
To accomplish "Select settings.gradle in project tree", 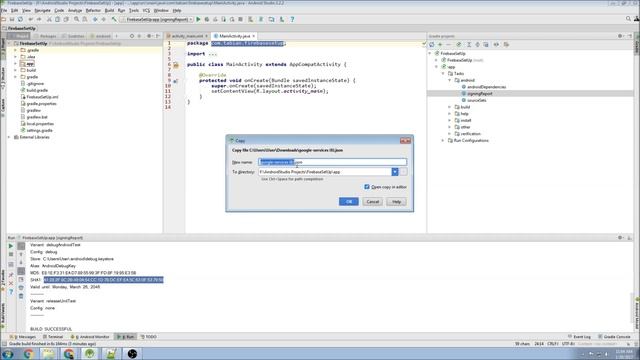I will [39, 130].
